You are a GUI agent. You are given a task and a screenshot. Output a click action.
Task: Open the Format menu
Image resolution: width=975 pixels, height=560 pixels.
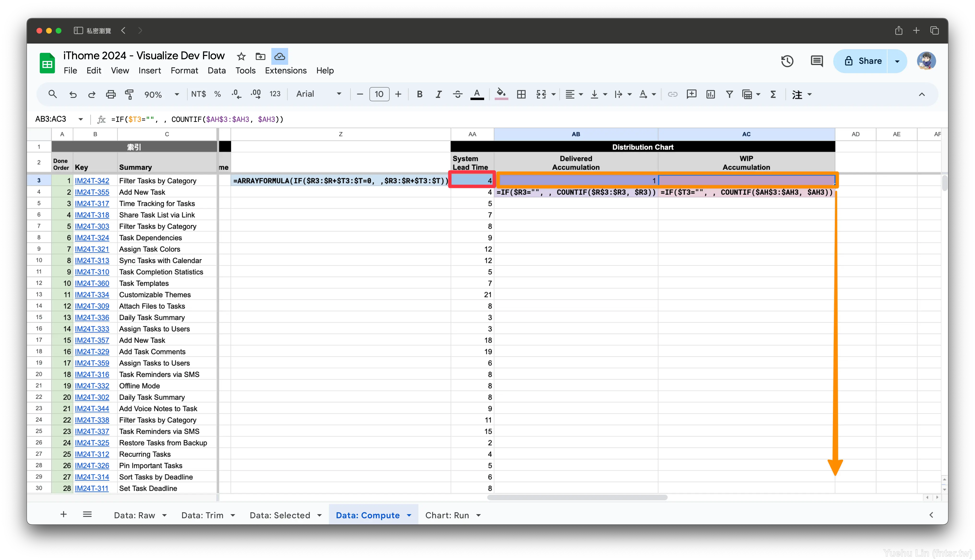coord(184,71)
